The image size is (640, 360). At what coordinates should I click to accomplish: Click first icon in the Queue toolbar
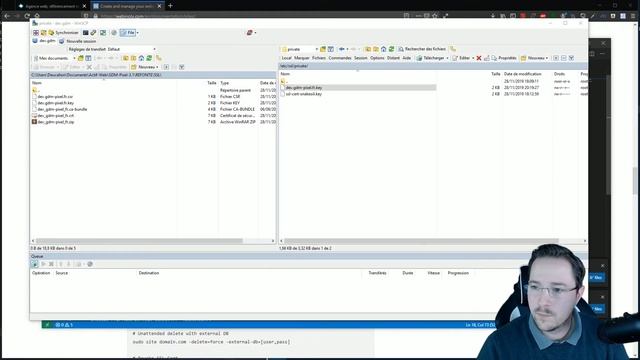pos(35,264)
